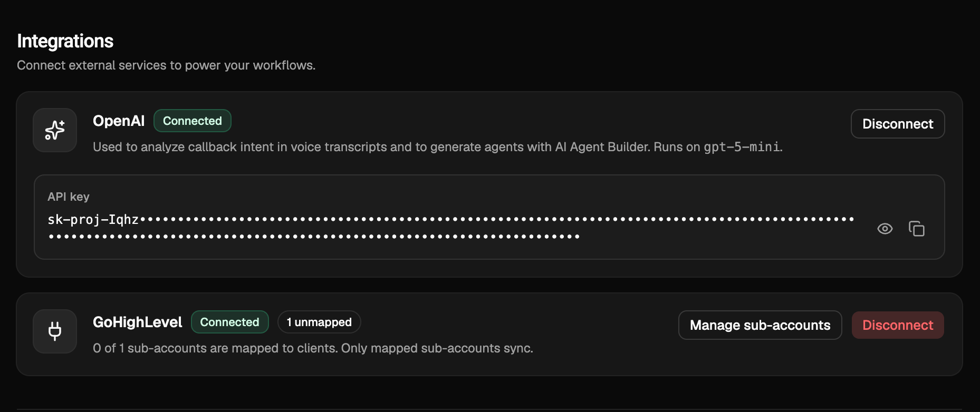Disconnect the OpenAI integration

tap(898, 124)
